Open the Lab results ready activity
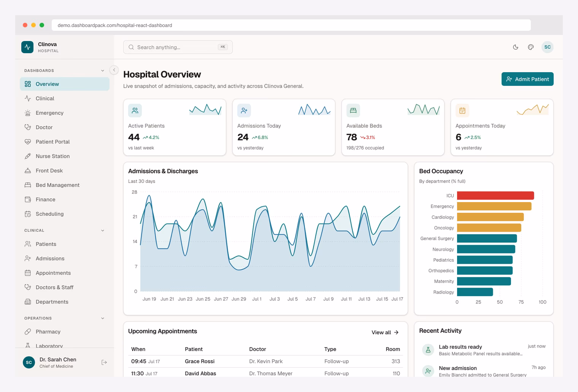 coord(484,350)
